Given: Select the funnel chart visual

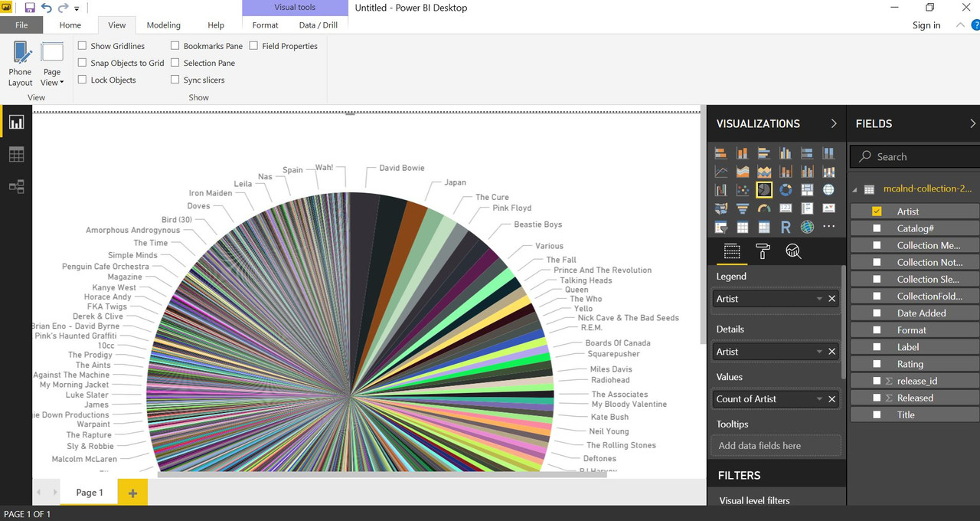Looking at the screenshot, I should [742, 208].
